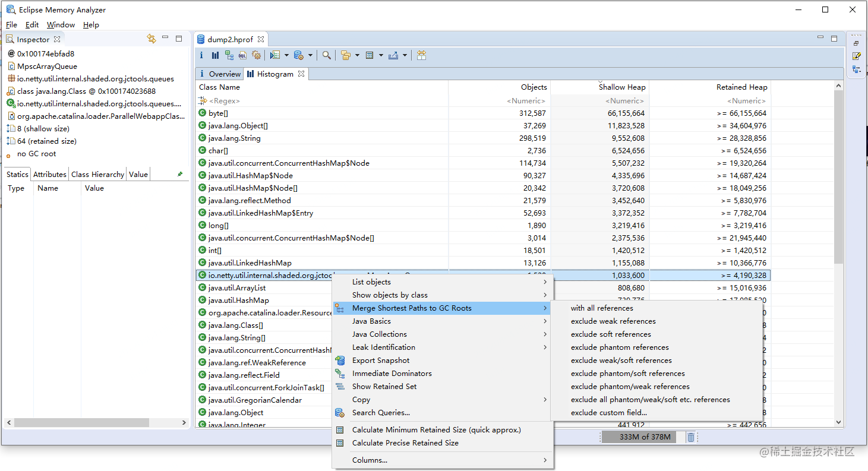Image resolution: width=868 pixels, height=471 pixels.
Task: Click the Inspector horizontal scrollbar
Action: click(x=82, y=423)
